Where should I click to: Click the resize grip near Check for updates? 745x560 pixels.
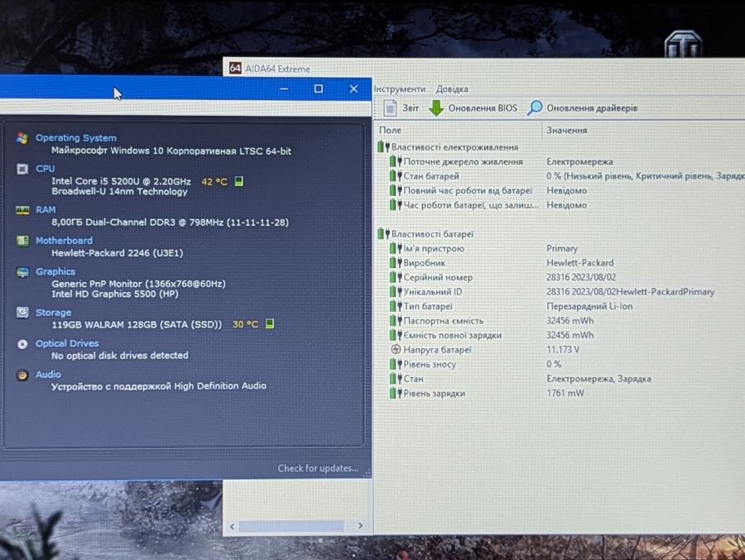(x=367, y=473)
